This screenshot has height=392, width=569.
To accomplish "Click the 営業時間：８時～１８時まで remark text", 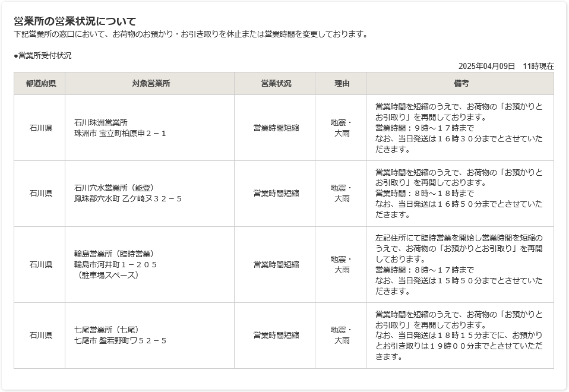I will 425,193.
